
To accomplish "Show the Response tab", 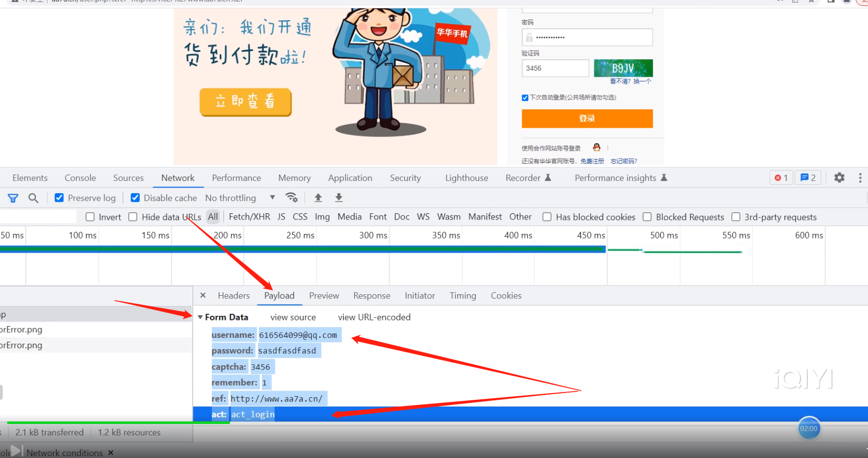I will 372,296.
